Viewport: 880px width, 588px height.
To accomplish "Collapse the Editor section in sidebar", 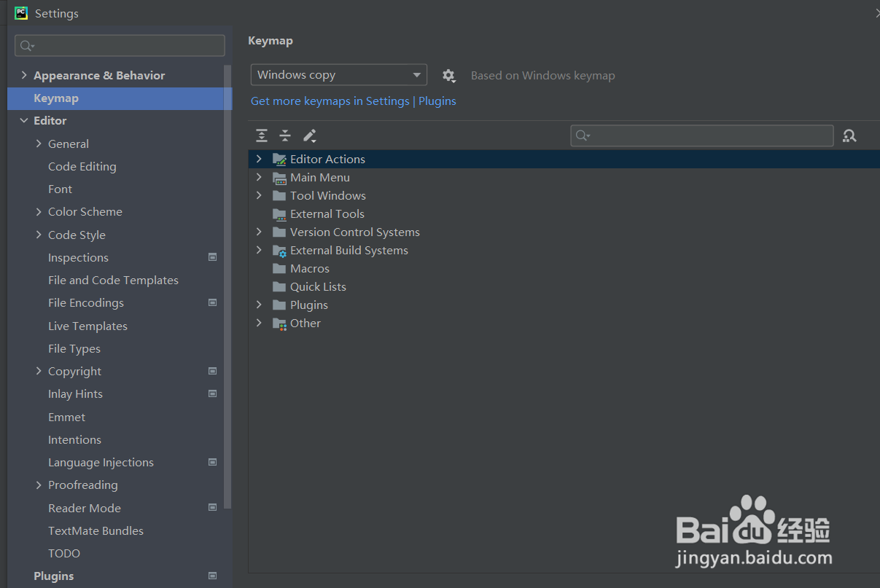I will tap(24, 121).
